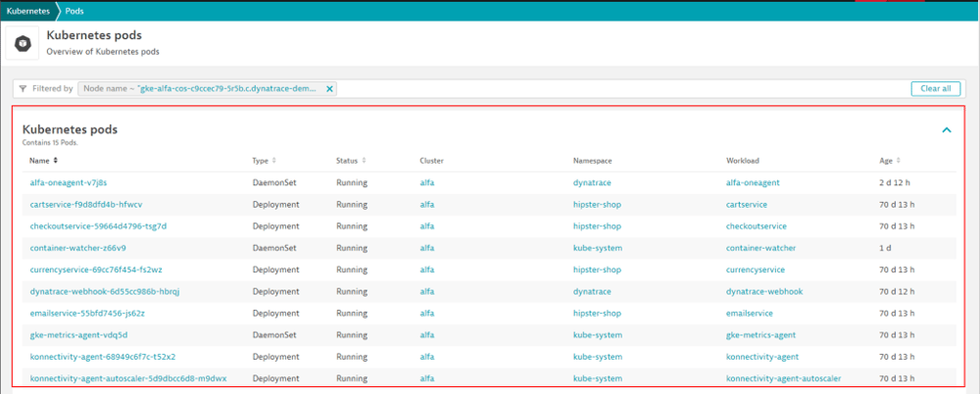980x394 pixels.
Task: Open the alfa cluster link for emailservice
Action: pos(427,313)
